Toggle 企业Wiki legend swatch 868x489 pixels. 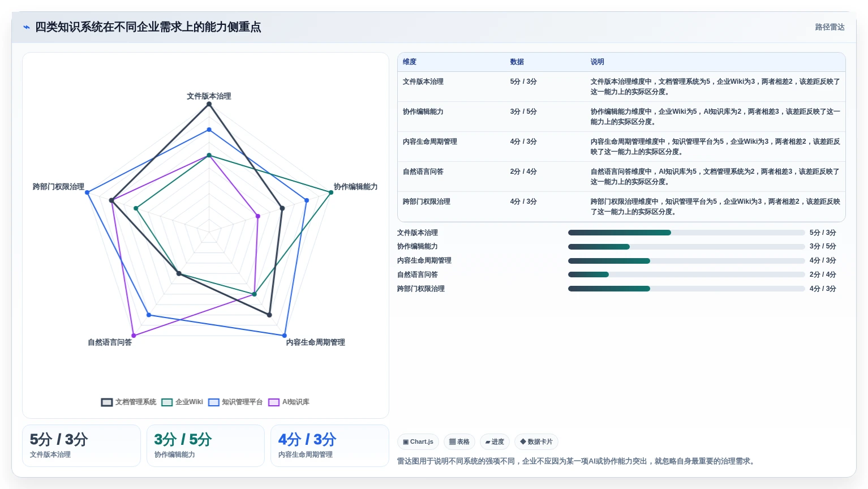click(x=167, y=402)
